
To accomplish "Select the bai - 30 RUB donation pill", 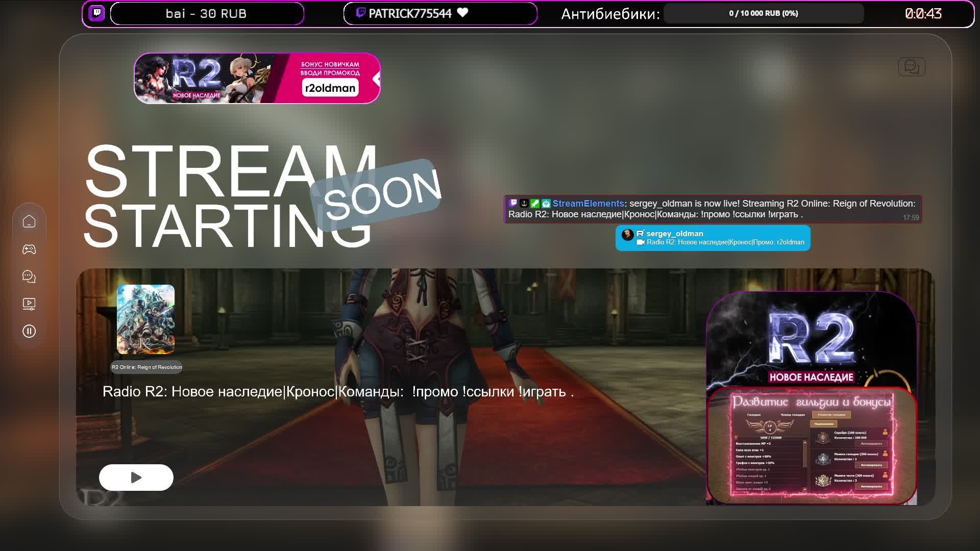I will click(207, 14).
